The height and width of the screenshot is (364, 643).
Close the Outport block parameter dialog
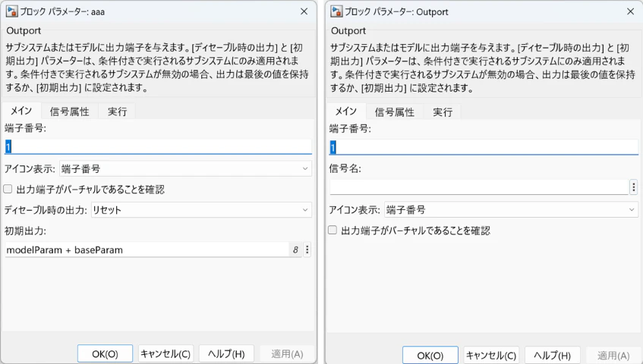click(x=631, y=11)
